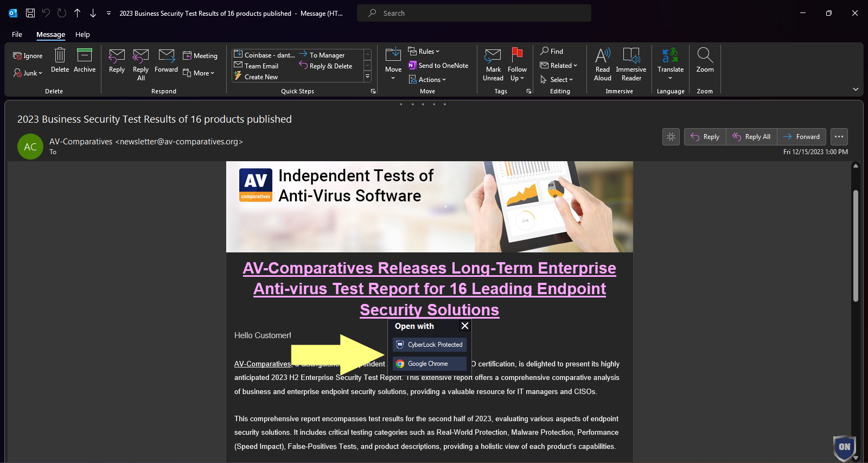Choose CyberLock Protected in Open with

point(430,345)
